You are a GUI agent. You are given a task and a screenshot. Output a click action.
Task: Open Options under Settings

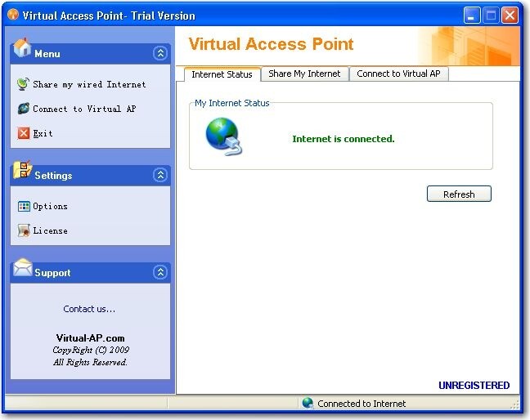(x=51, y=206)
